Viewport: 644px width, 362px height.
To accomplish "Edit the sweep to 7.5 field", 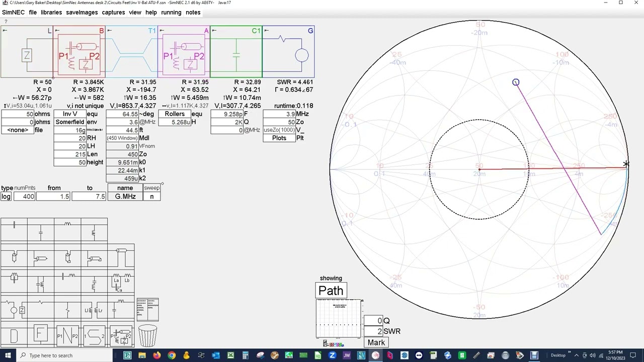I will tap(89, 196).
